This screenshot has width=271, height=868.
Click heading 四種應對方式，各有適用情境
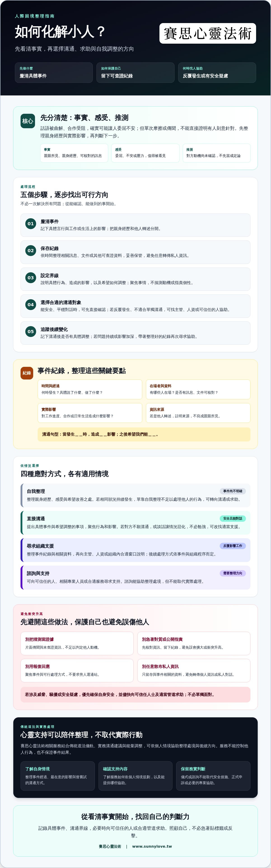coord(65,474)
